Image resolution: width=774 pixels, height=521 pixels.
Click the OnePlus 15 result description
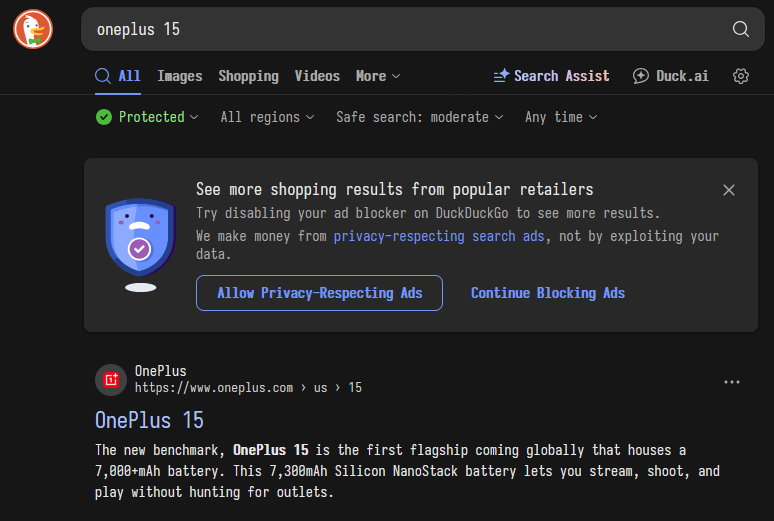point(407,471)
